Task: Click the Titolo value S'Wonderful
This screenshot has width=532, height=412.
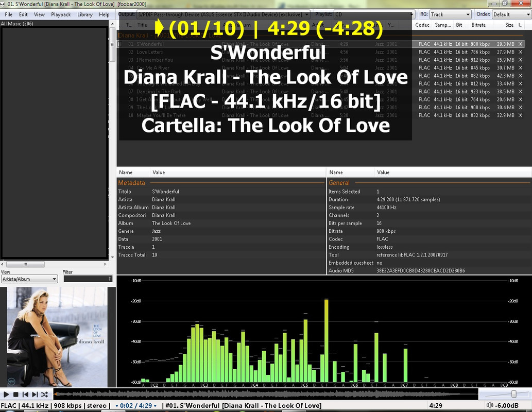Action: 165,192
